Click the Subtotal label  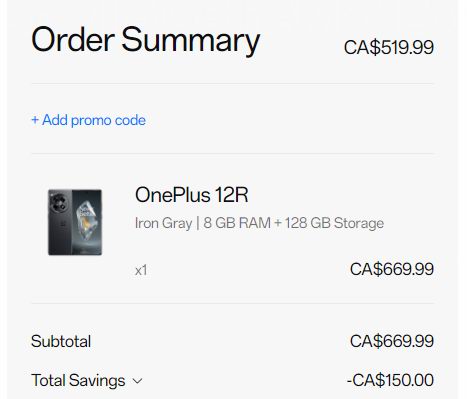[x=61, y=341]
